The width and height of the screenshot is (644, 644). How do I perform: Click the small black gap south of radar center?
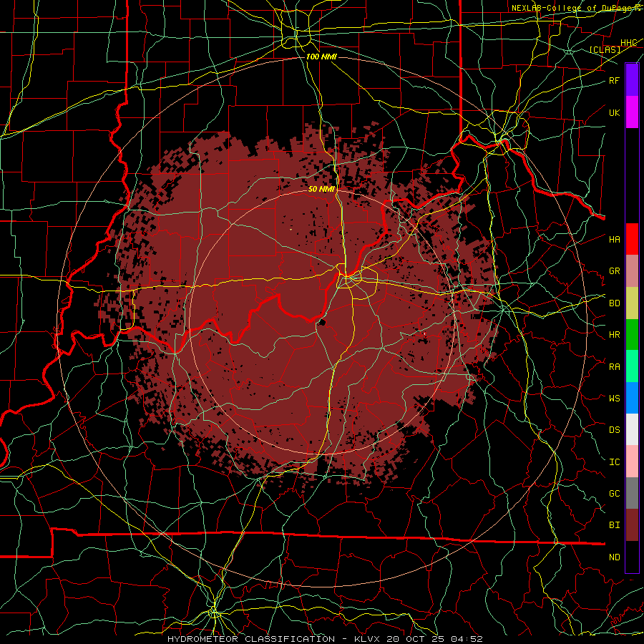click(321, 323)
